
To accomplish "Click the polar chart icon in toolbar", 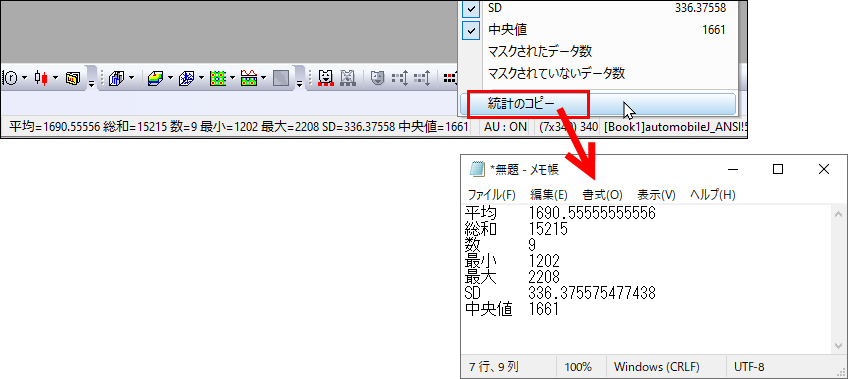I will (x=10, y=78).
